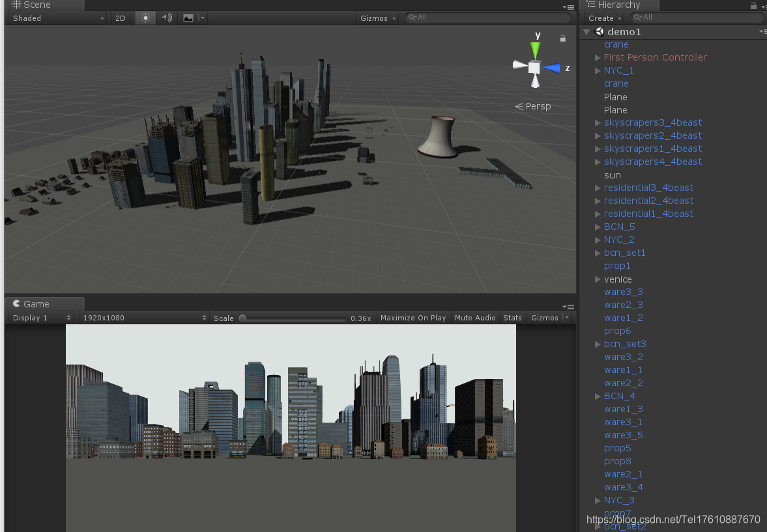Toggle scene lighting sun icon
This screenshot has width=767, height=532.
coord(145,18)
